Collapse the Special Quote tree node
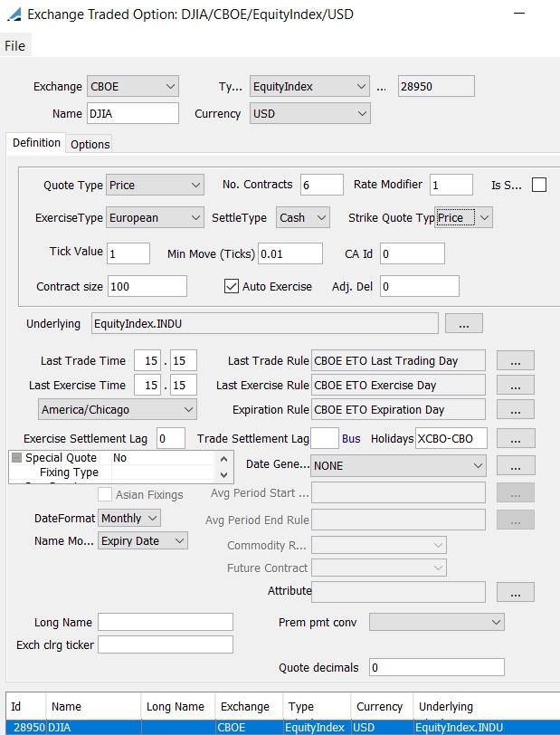The width and height of the screenshot is (560, 735). (16, 458)
